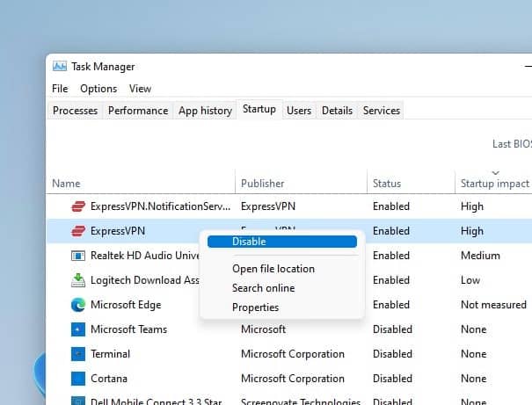Click the Task Manager title bar icon

pos(60,67)
